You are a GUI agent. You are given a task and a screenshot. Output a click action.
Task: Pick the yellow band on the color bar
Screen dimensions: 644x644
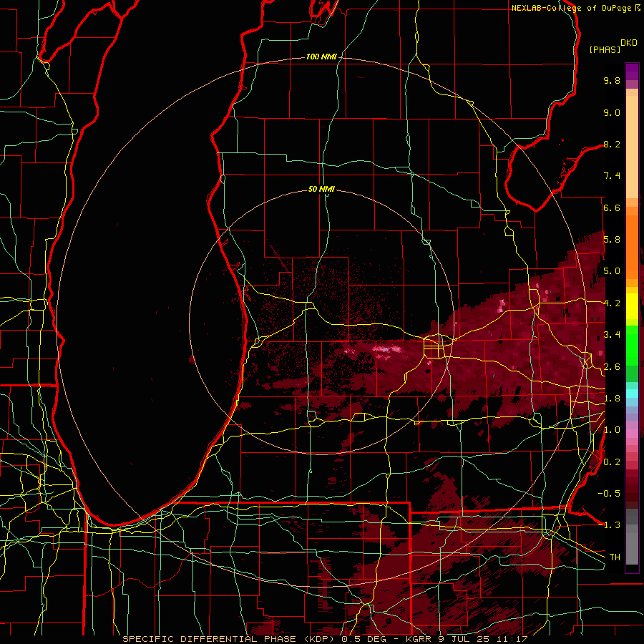(632, 306)
